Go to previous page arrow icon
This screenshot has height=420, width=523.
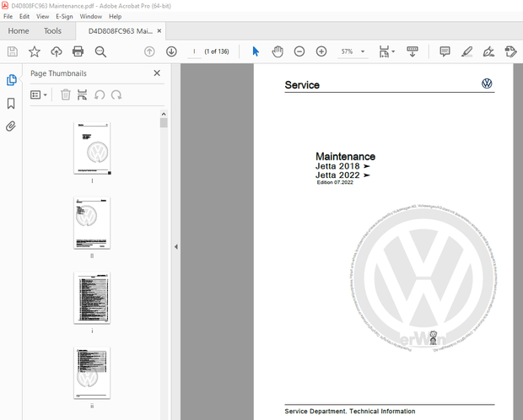click(149, 51)
